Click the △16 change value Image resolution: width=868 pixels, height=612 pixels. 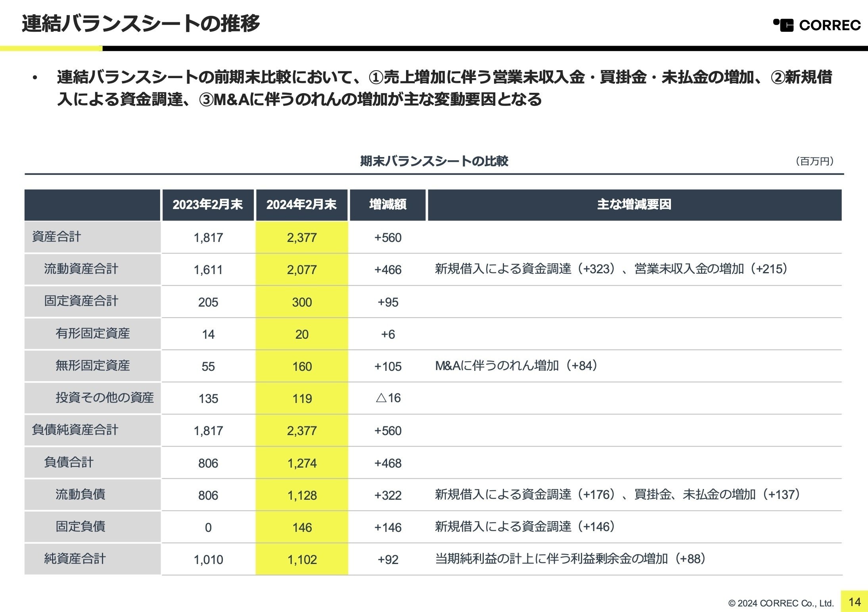pyautogui.click(x=388, y=398)
